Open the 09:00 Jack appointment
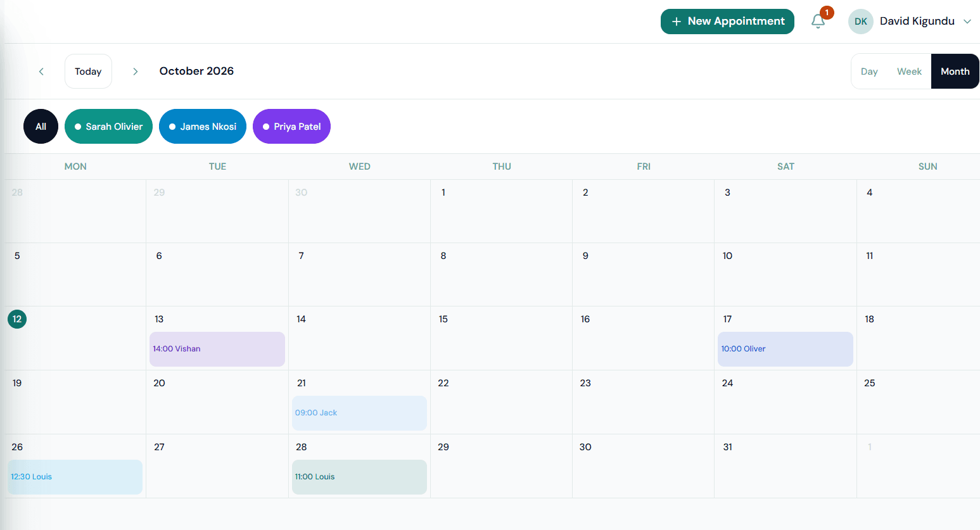Image resolution: width=980 pixels, height=530 pixels. click(359, 413)
